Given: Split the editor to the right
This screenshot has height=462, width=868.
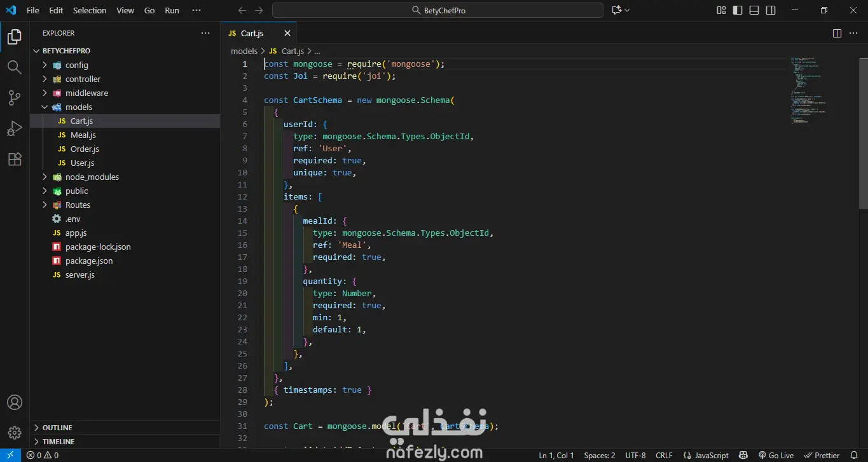Looking at the screenshot, I should [x=837, y=33].
